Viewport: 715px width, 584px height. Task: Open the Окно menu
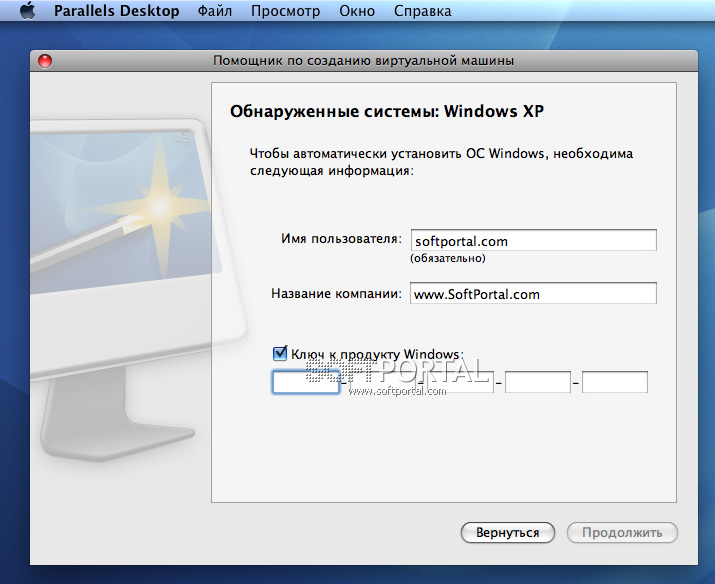click(357, 11)
